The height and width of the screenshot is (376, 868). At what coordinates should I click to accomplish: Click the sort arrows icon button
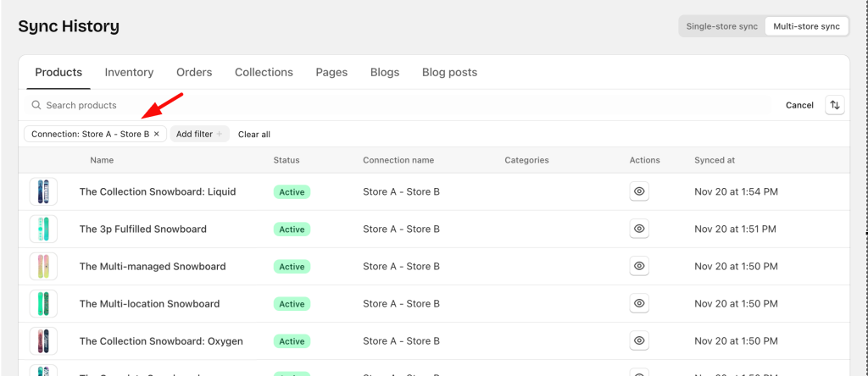[x=835, y=105]
